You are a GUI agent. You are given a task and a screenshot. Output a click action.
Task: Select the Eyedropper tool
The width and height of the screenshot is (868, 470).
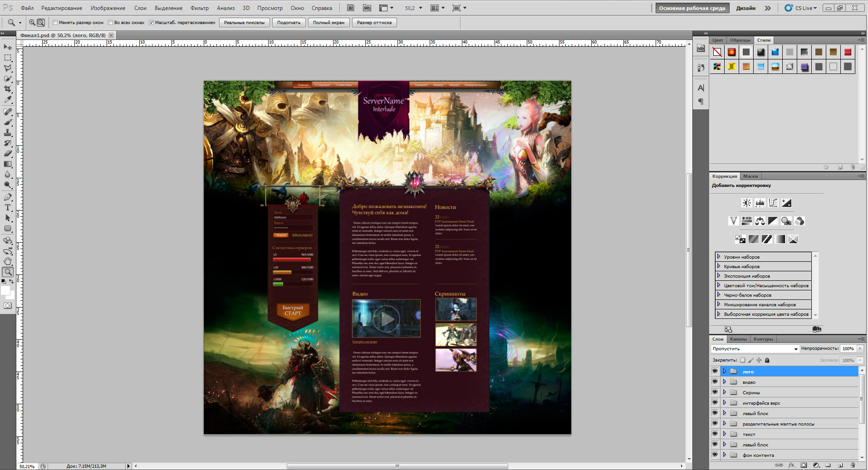click(x=8, y=99)
